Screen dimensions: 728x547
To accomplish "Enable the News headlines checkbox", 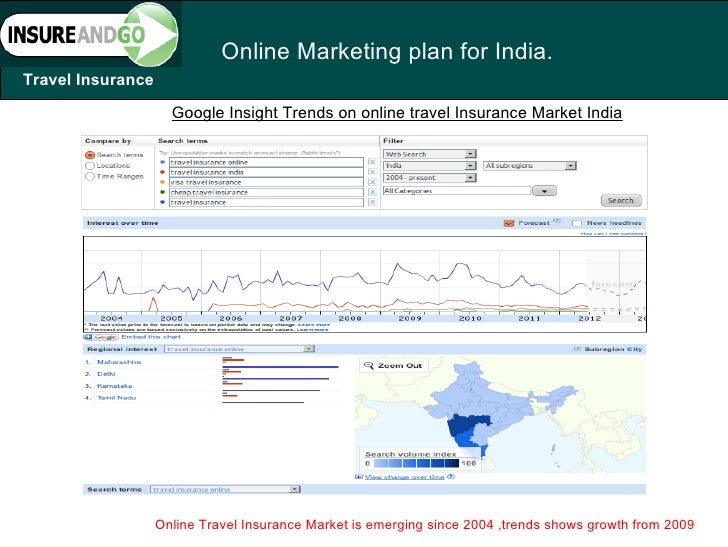I will [x=577, y=223].
